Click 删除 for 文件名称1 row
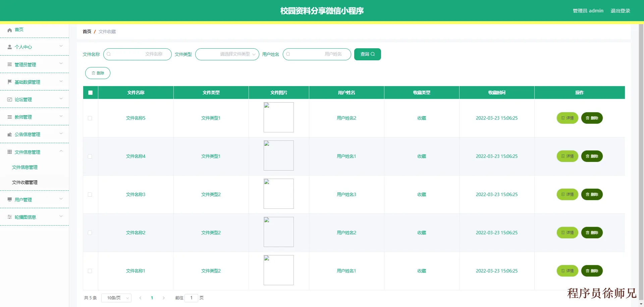This screenshot has height=307, width=644. (592, 271)
